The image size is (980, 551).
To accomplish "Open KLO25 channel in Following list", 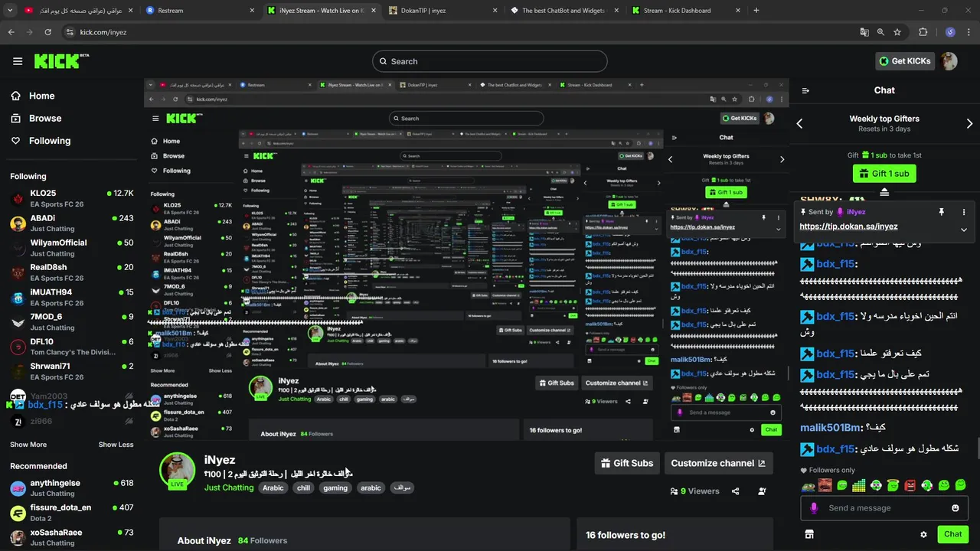I will 71,197.
